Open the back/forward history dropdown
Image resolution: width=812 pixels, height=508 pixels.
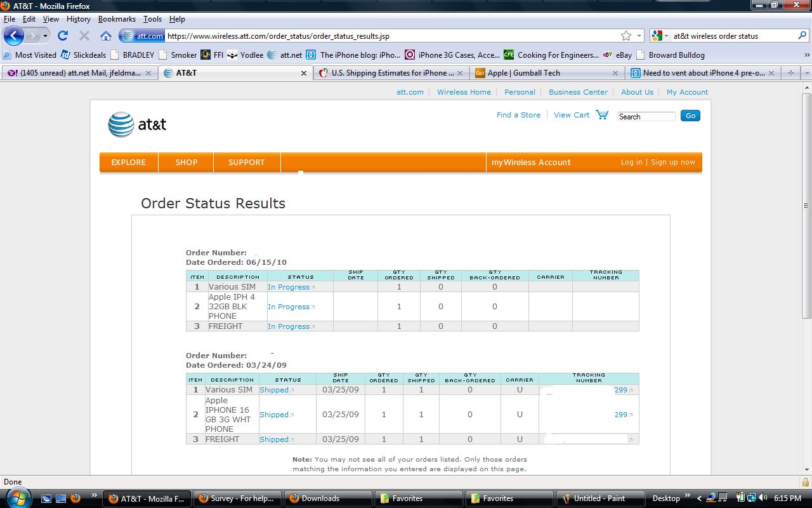[45, 36]
